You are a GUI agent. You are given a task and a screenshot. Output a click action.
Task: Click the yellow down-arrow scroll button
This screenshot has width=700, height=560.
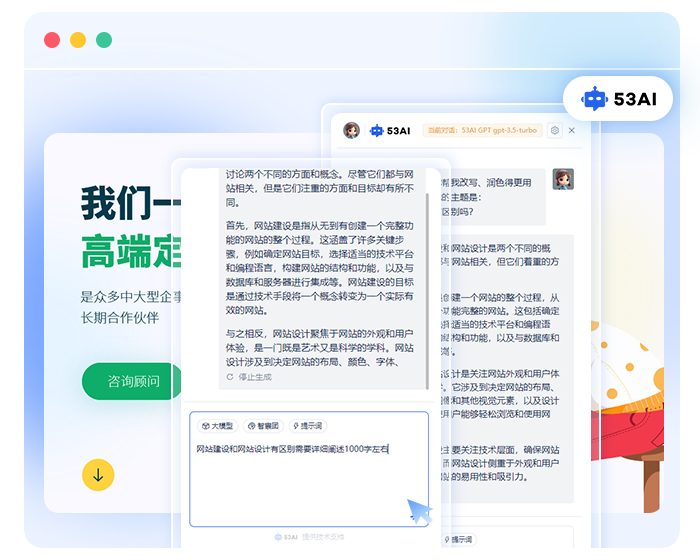click(98, 475)
